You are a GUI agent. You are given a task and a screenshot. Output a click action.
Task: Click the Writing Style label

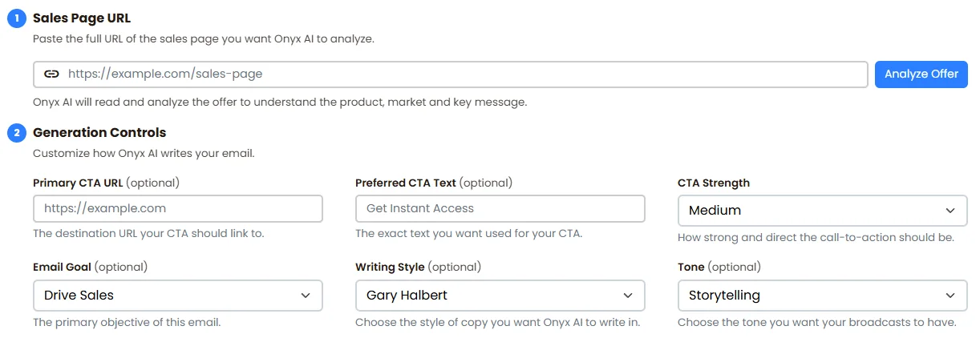(390, 267)
